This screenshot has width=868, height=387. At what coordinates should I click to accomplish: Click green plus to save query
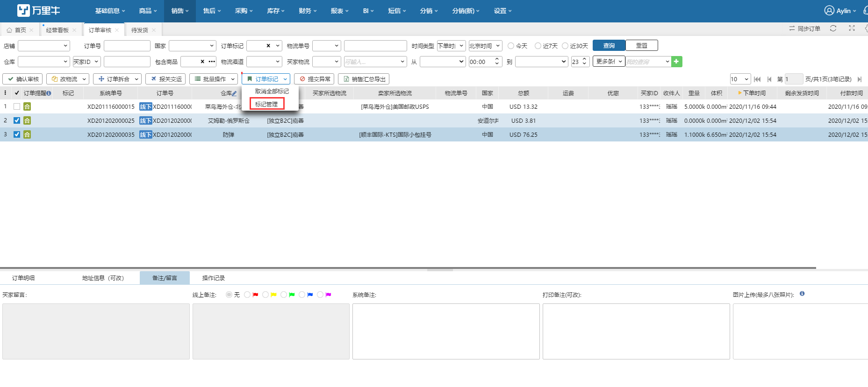[676, 62]
